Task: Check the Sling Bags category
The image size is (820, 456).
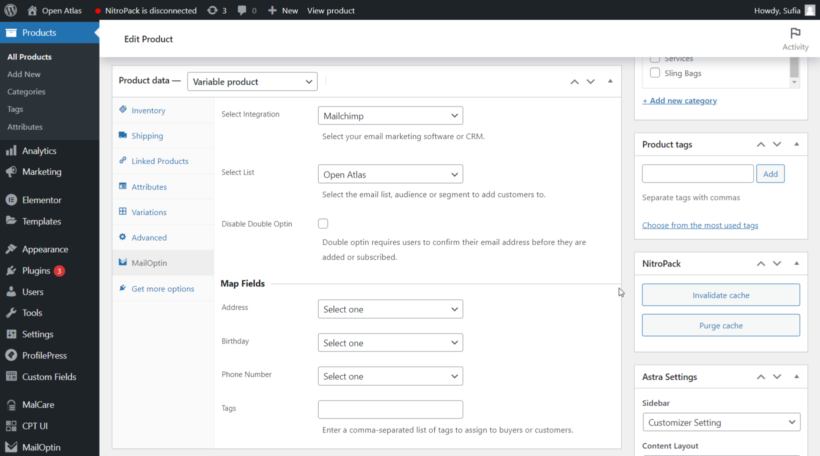Action: (655, 73)
